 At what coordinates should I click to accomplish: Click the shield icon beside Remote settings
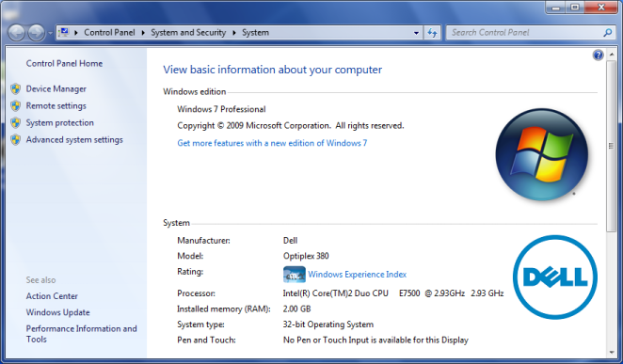pyautogui.click(x=15, y=106)
